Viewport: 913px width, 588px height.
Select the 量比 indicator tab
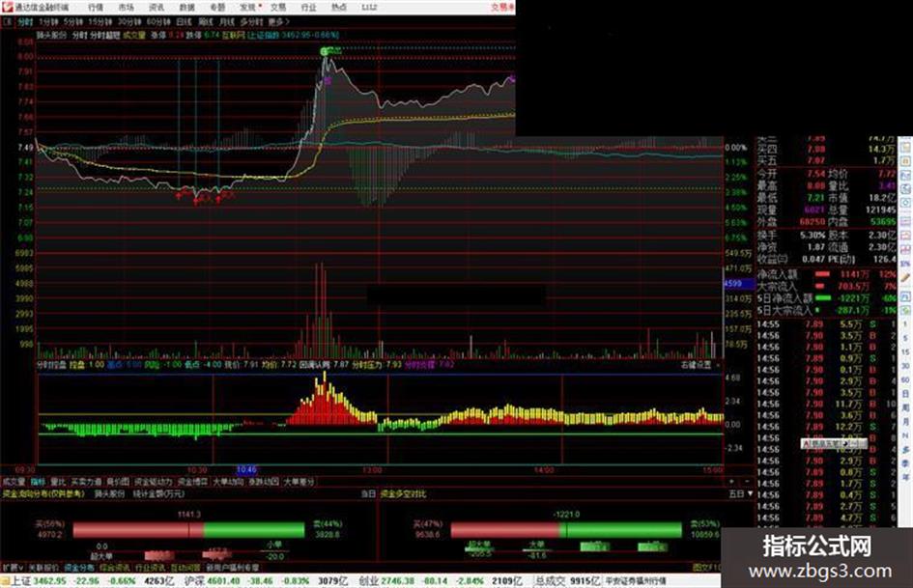(x=58, y=482)
